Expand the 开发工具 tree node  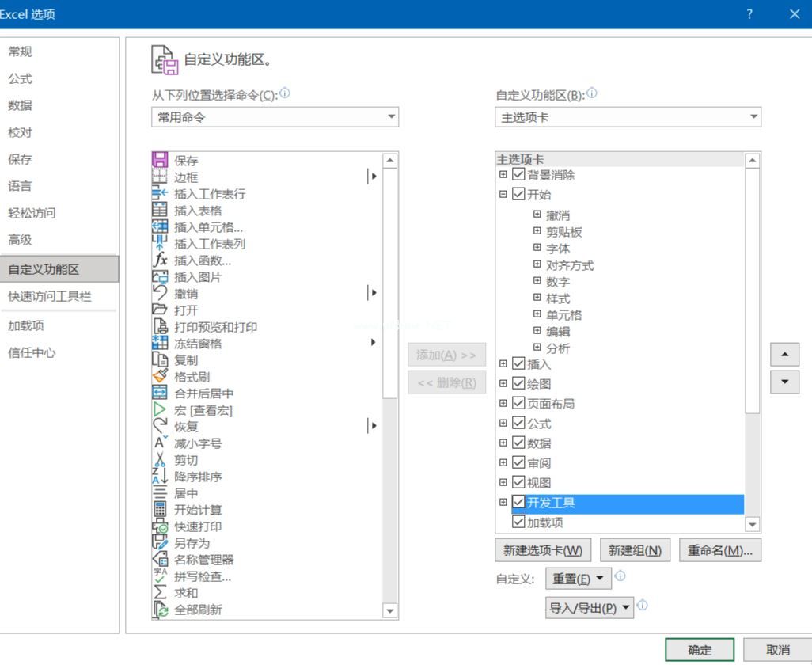pyautogui.click(x=503, y=502)
